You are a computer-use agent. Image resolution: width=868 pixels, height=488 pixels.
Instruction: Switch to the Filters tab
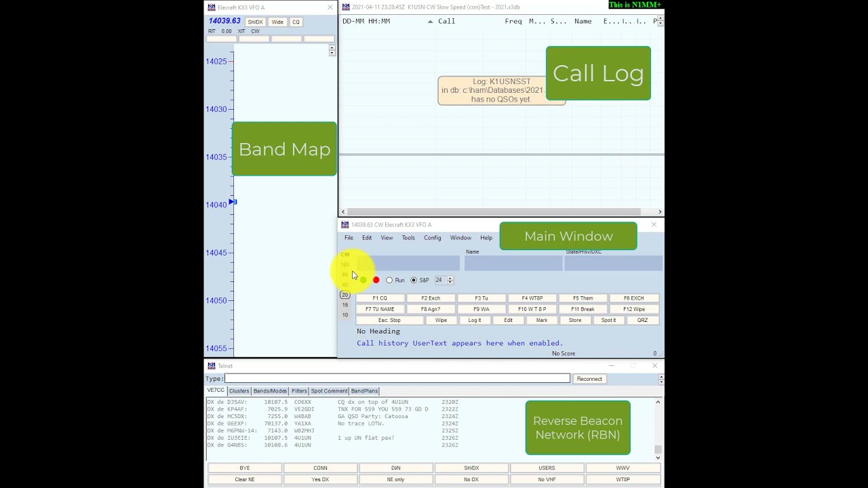tap(299, 391)
